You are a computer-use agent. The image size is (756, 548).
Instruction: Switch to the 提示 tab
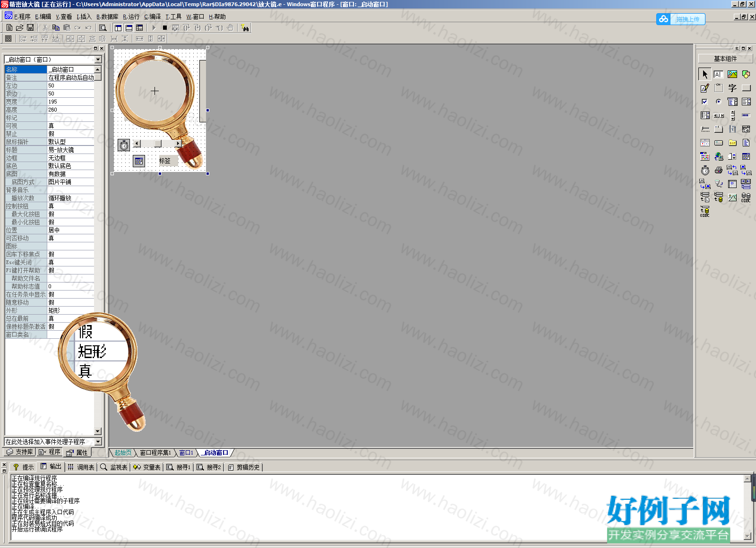tap(24, 467)
